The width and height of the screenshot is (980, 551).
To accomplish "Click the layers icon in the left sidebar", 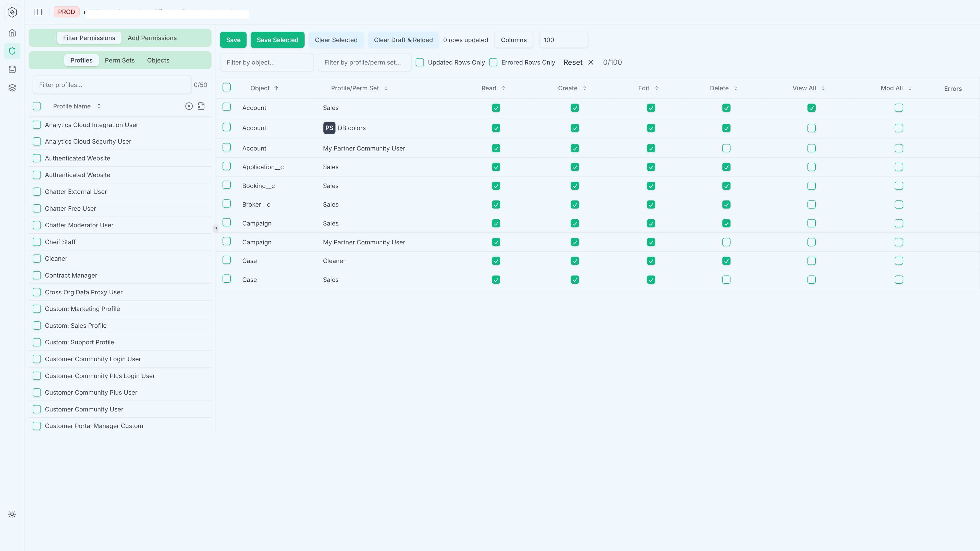I will 12,87.
